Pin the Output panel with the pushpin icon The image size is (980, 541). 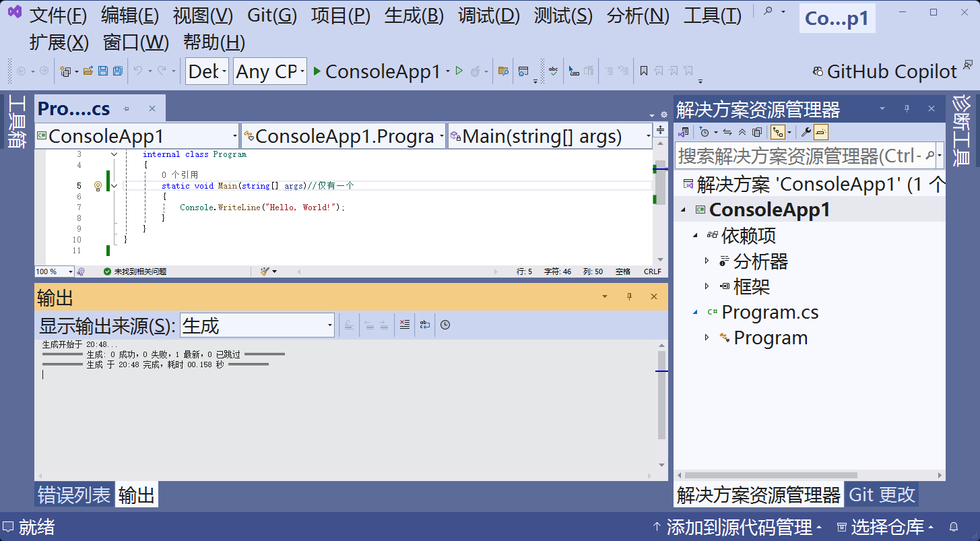630,296
